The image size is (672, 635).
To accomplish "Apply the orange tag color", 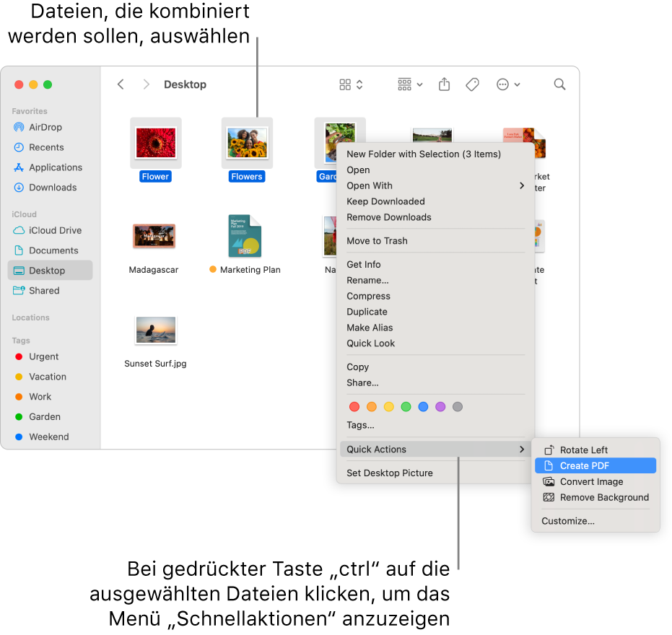I will click(372, 407).
